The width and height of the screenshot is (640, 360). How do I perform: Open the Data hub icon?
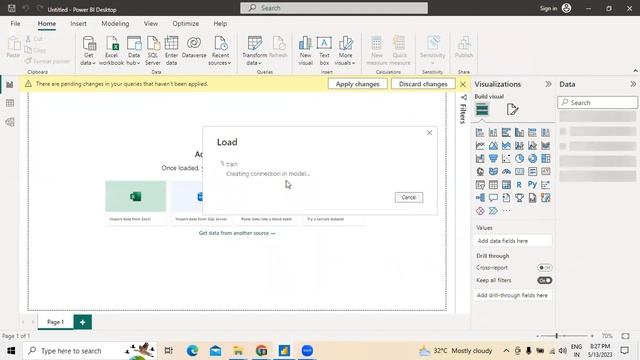coord(133,51)
